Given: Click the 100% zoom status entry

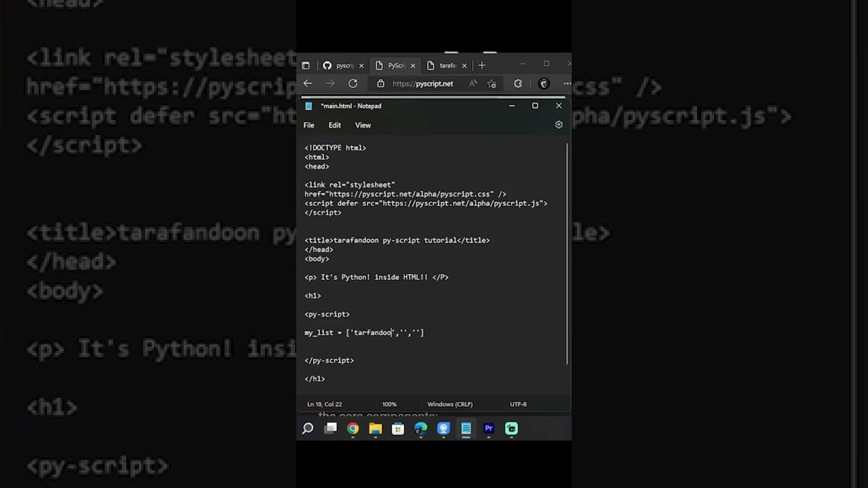Looking at the screenshot, I should pos(389,404).
